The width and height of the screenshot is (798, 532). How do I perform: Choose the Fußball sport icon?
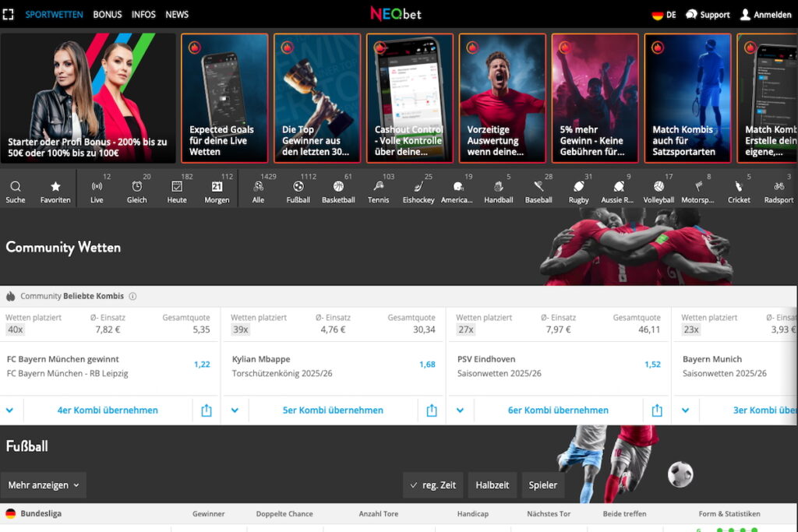pyautogui.click(x=298, y=187)
